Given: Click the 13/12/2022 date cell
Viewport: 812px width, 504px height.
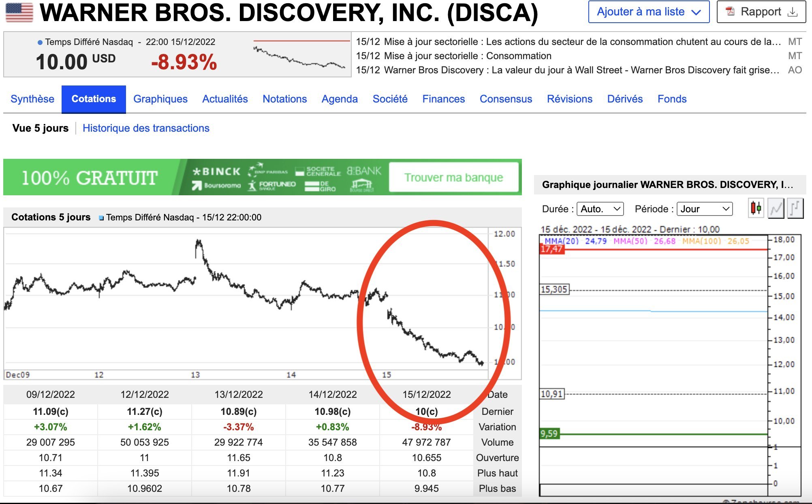Looking at the screenshot, I should [239, 394].
